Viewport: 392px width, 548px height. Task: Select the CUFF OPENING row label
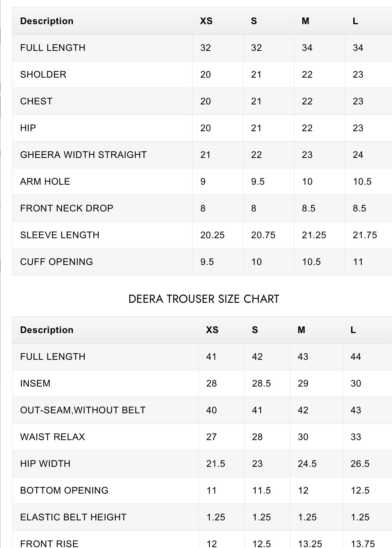pos(56,262)
